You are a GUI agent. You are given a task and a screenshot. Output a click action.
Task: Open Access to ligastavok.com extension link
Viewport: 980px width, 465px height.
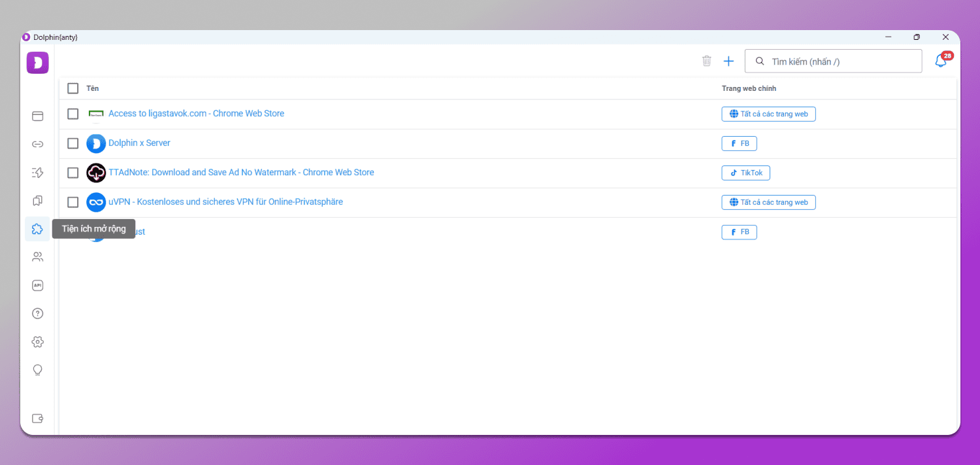(x=196, y=114)
